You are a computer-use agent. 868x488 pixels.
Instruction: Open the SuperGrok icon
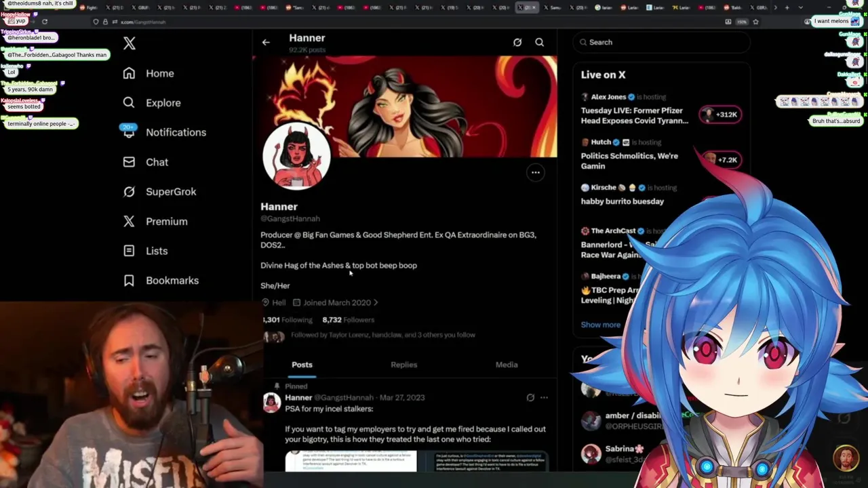click(129, 192)
